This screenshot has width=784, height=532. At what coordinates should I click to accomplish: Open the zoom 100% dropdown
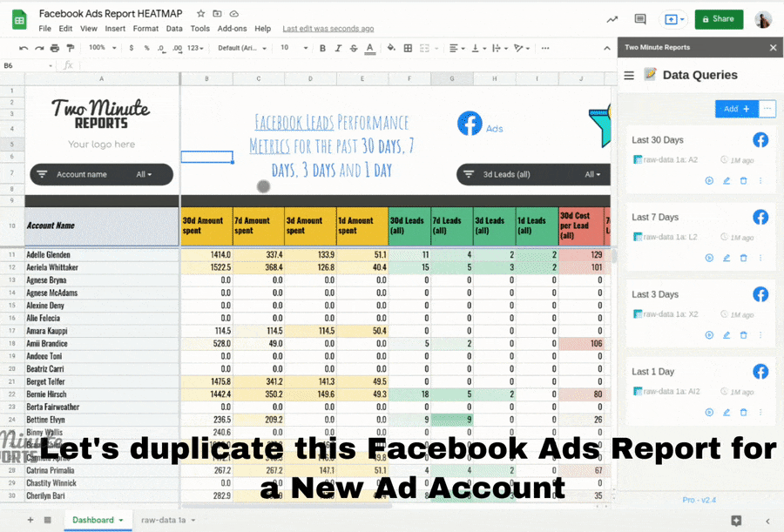pyautogui.click(x=103, y=48)
